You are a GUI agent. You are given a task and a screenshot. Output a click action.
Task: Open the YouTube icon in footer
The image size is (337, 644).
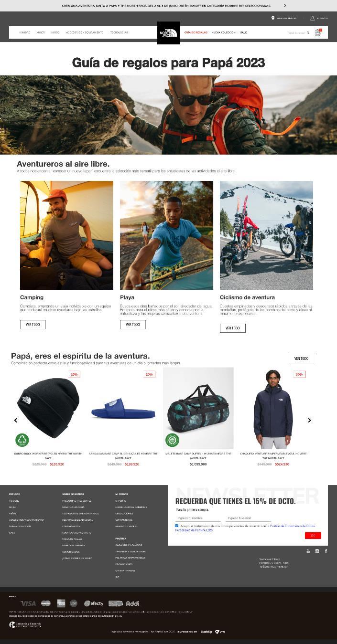pyautogui.click(x=308, y=551)
